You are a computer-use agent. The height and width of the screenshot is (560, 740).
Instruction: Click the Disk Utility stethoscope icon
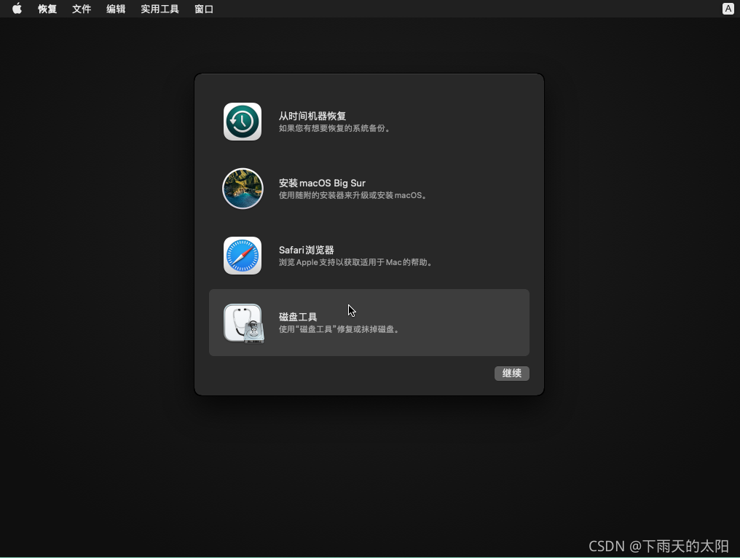point(243,323)
